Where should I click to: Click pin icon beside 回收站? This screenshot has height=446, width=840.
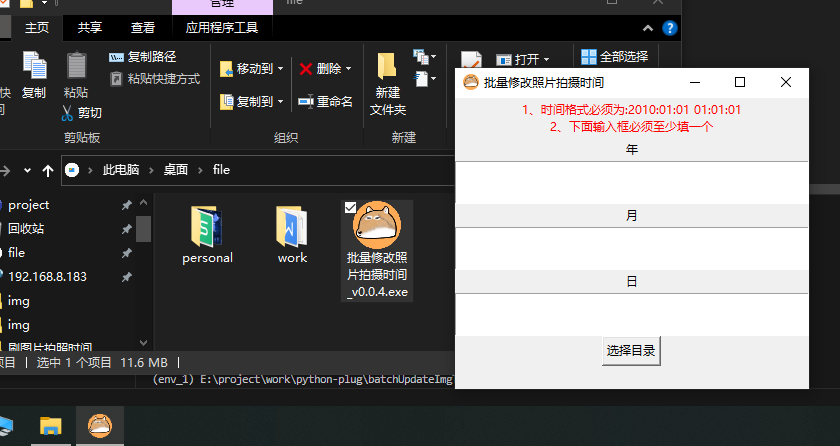click(126, 229)
